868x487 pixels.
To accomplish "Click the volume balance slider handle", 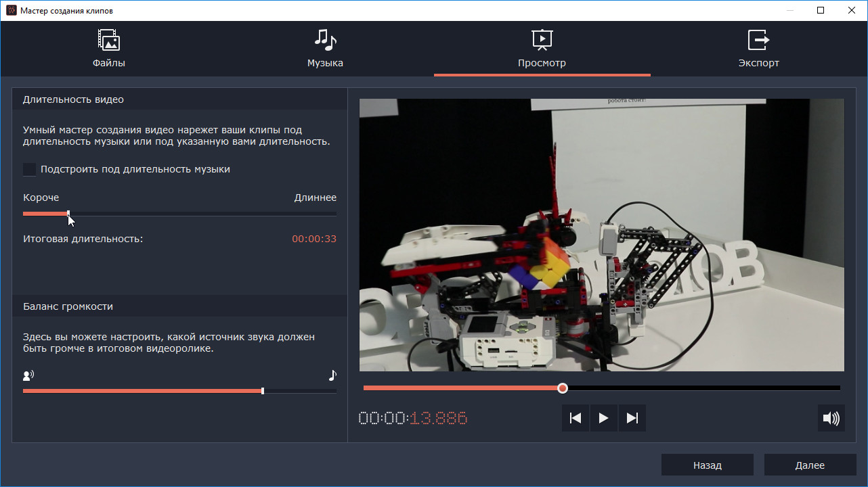I will [x=263, y=391].
